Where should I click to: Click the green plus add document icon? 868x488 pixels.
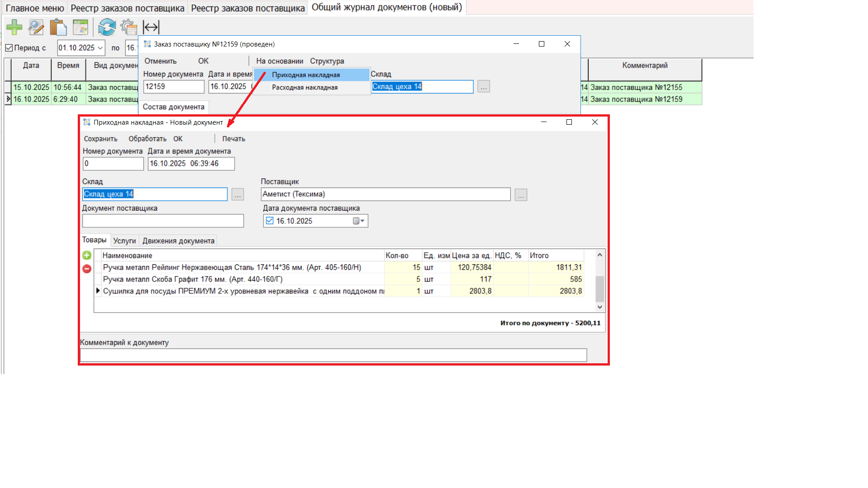[14, 28]
